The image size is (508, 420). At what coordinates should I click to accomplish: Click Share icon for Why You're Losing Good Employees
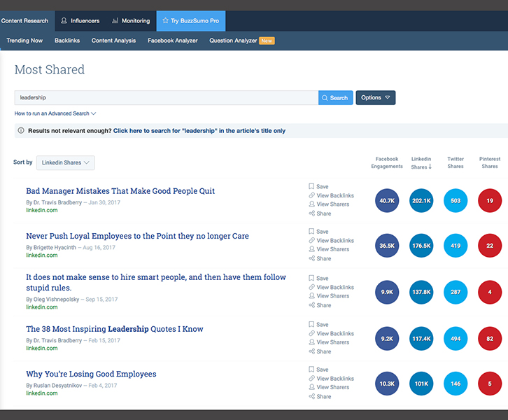311,396
